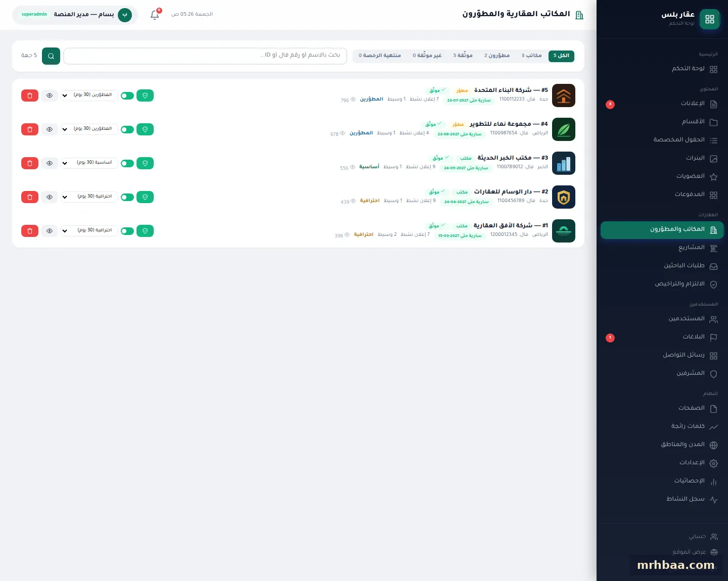The width and height of the screenshot is (728, 581).
Task: Click the notification bell icon
Action: click(155, 15)
